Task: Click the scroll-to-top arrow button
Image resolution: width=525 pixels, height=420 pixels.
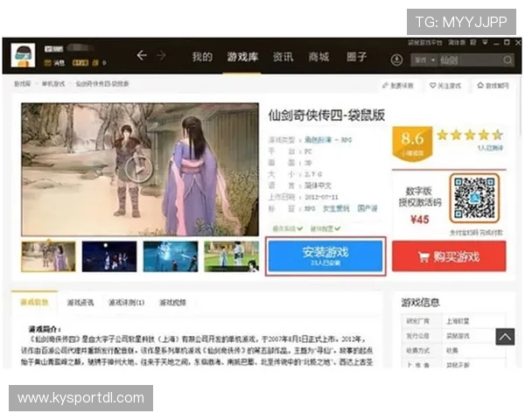Action: pos(505,337)
